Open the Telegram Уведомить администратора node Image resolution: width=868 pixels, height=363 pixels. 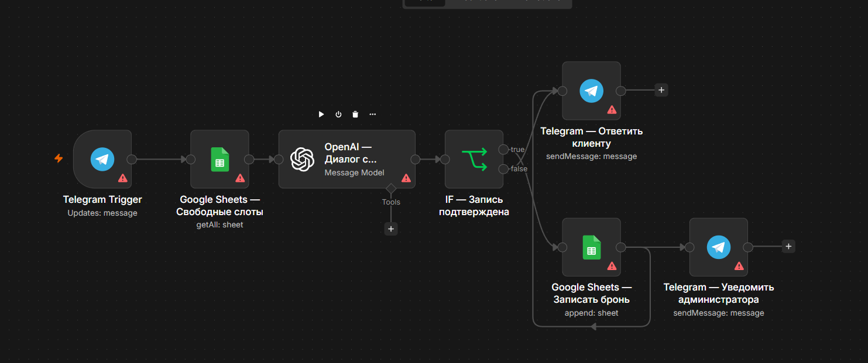pyautogui.click(x=718, y=247)
